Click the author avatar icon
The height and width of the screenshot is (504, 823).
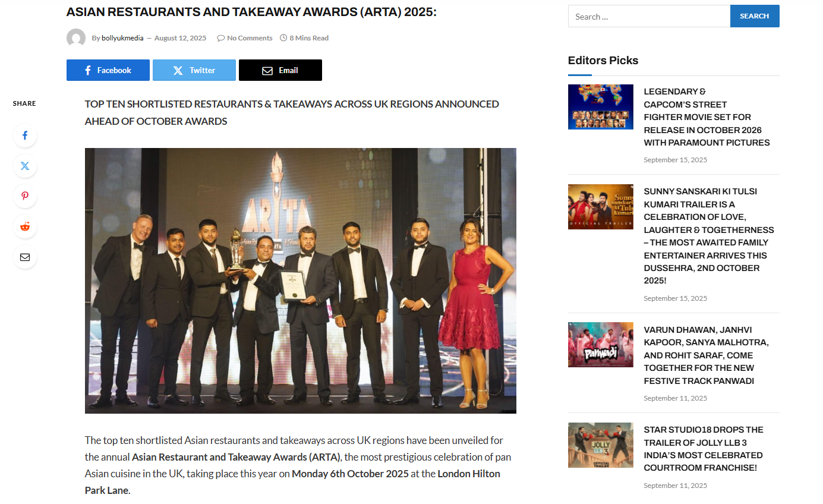tap(76, 38)
